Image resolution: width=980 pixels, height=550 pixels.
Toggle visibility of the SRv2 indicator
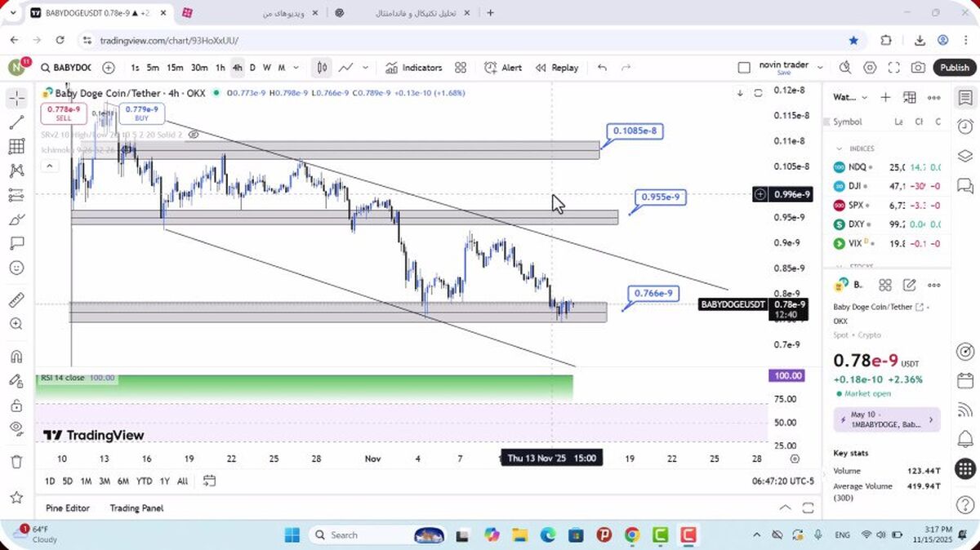pos(194,135)
